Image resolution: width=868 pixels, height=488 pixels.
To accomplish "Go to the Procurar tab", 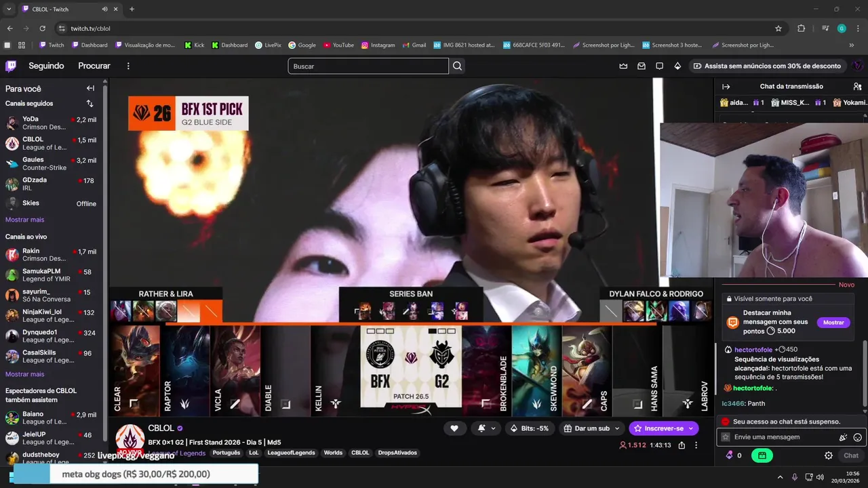I will (94, 66).
